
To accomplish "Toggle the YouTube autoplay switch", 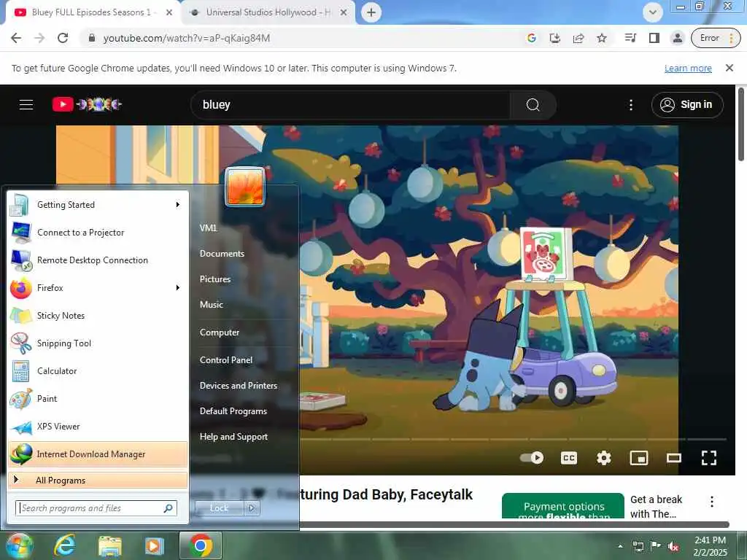I will pyautogui.click(x=531, y=458).
